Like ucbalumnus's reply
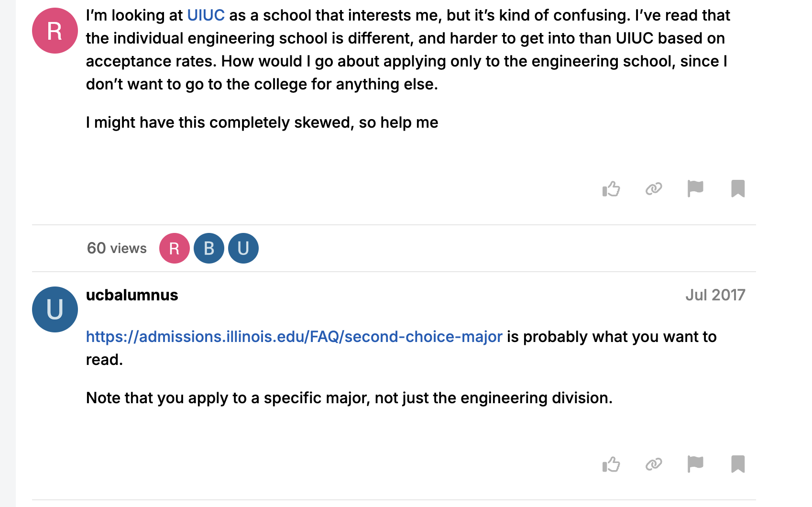The width and height of the screenshot is (812, 507). pos(611,464)
